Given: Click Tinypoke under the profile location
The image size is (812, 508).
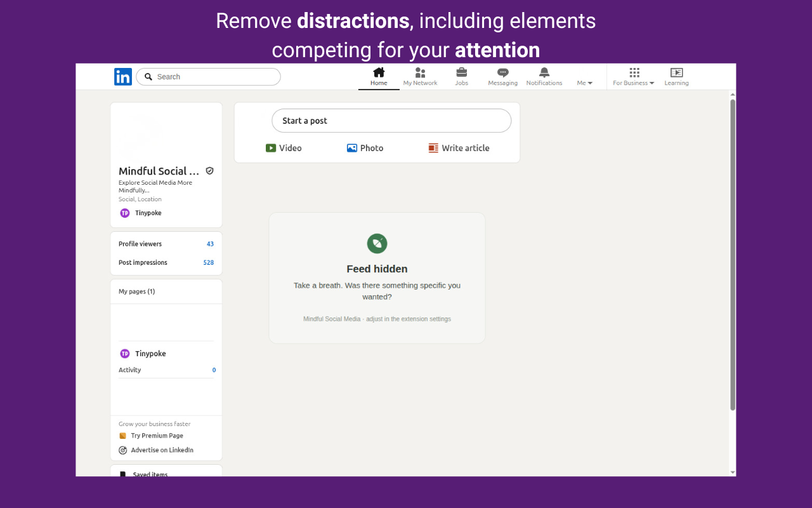Looking at the screenshot, I should (x=141, y=213).
